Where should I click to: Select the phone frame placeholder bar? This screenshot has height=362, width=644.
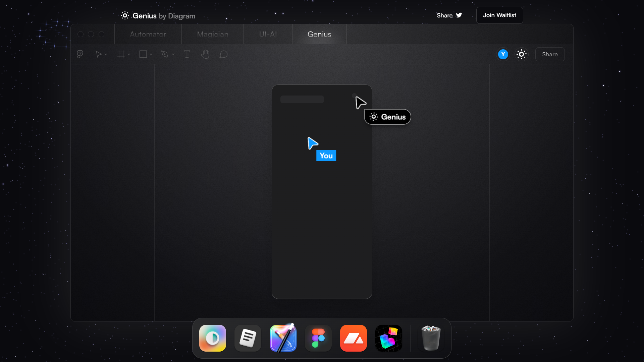[x=302, y=99]
